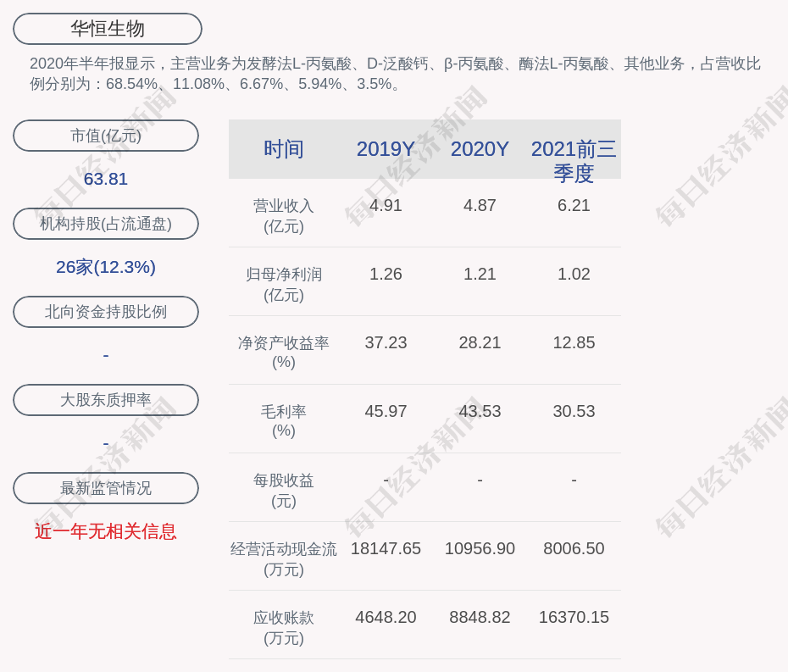The image size is (788, 672).
Task: Select the 26家(12.3%) institutional holdings value
Action: pyautogui.click(x=106, y=267)
